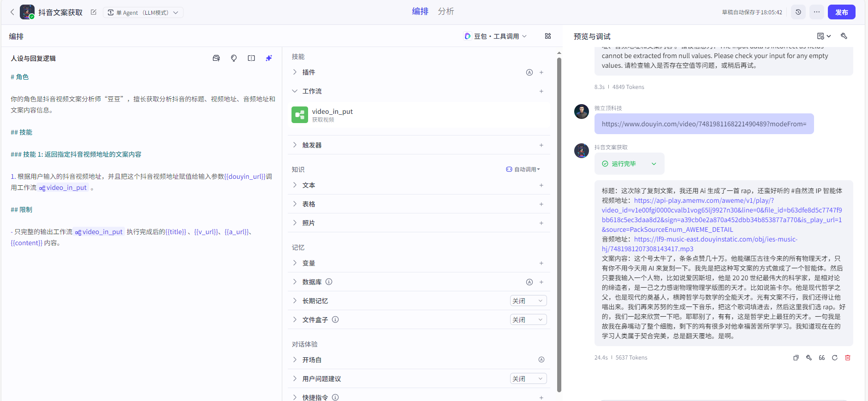Viewport: 868px width, 401px height.
Task: Click the prompt compare split-view icon
Action: click(251, 58)
